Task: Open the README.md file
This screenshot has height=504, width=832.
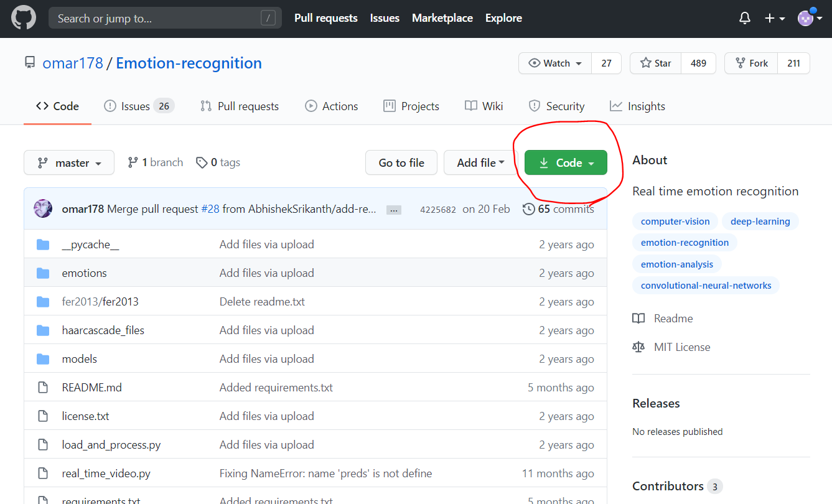Action: (x=92, y=388)
